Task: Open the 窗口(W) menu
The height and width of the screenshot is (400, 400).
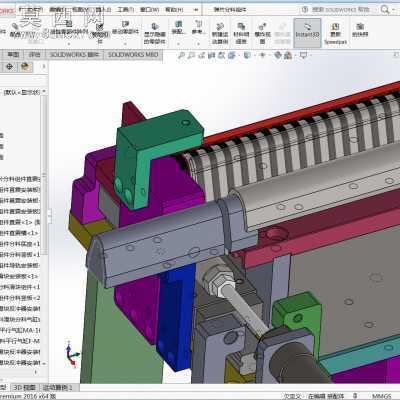Action: (149, 10)
